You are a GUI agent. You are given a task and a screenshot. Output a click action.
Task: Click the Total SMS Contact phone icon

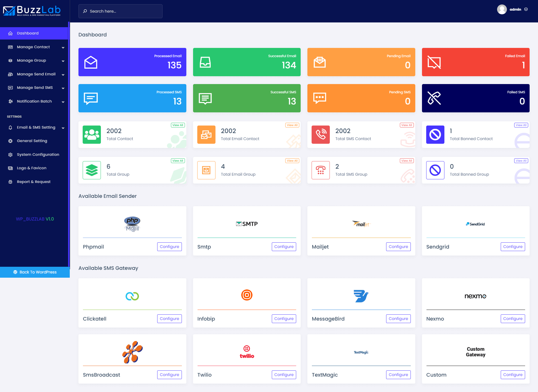click(321, 134)
